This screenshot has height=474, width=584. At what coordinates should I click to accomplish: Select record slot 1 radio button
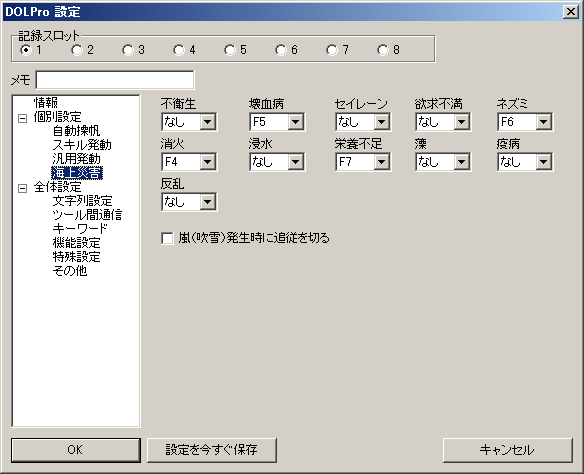26,50
